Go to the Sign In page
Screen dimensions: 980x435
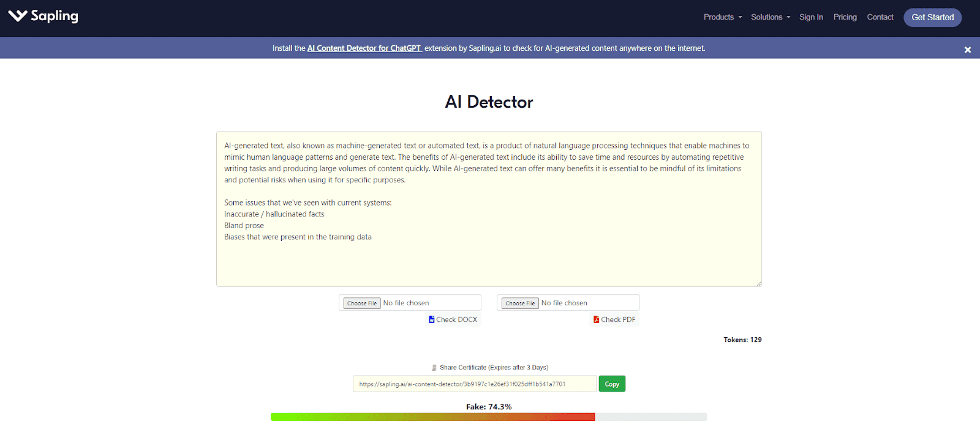[810, 17]
